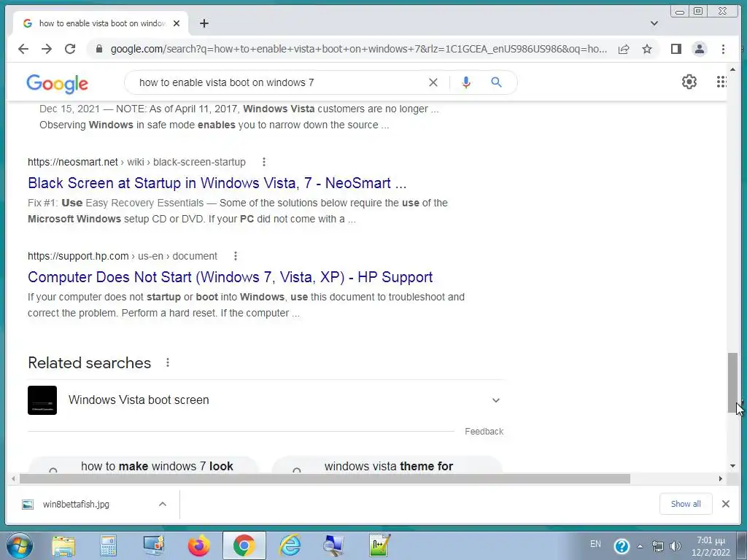The height and width of the screenshot is (560, 747).
Task: Open the Google apps grid
Action: (721, 82)
